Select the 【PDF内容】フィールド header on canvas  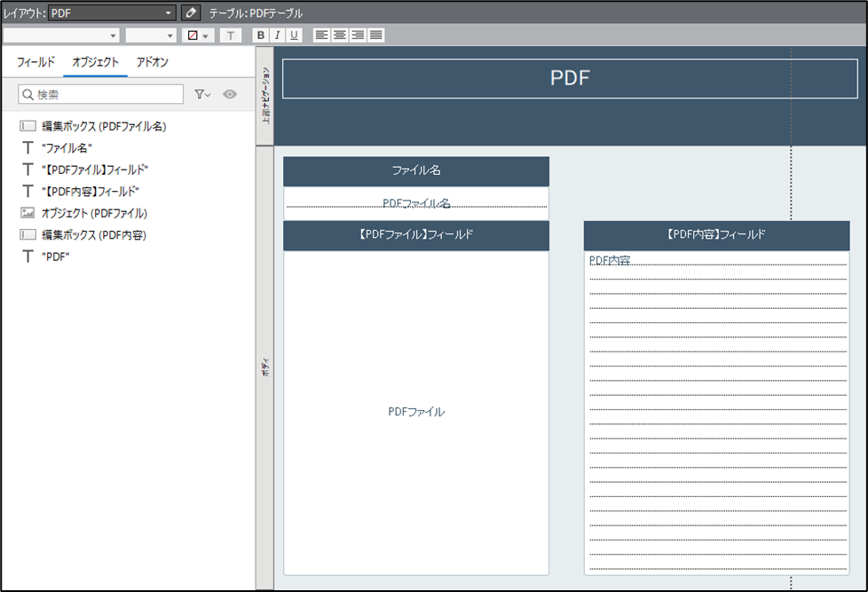[x=715, y=235]
